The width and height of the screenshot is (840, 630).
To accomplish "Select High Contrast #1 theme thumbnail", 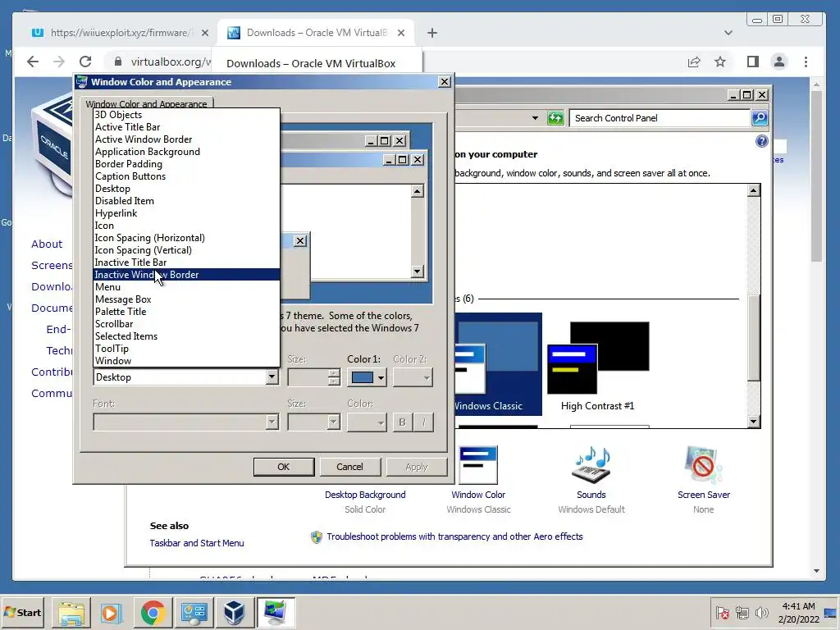I will (x=598, y=366).
